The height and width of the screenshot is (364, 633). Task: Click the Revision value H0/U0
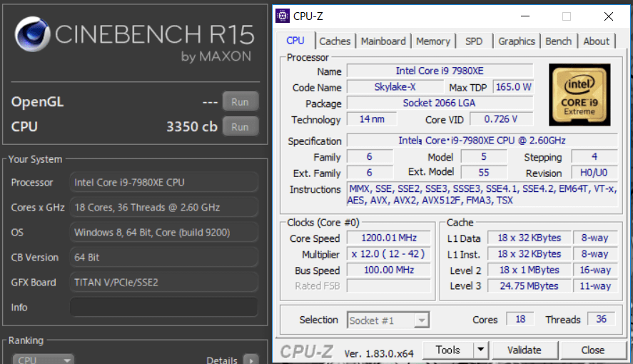594,173
